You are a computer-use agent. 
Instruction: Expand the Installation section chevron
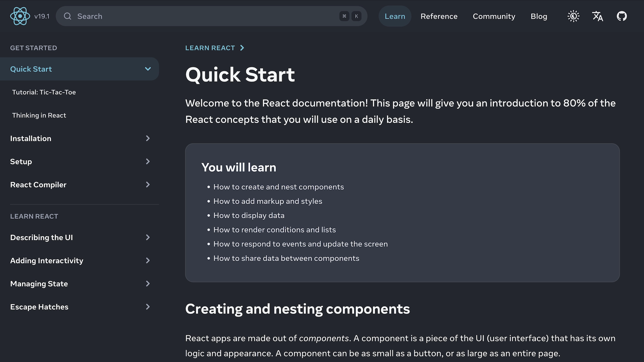click(x=148, y=138)
